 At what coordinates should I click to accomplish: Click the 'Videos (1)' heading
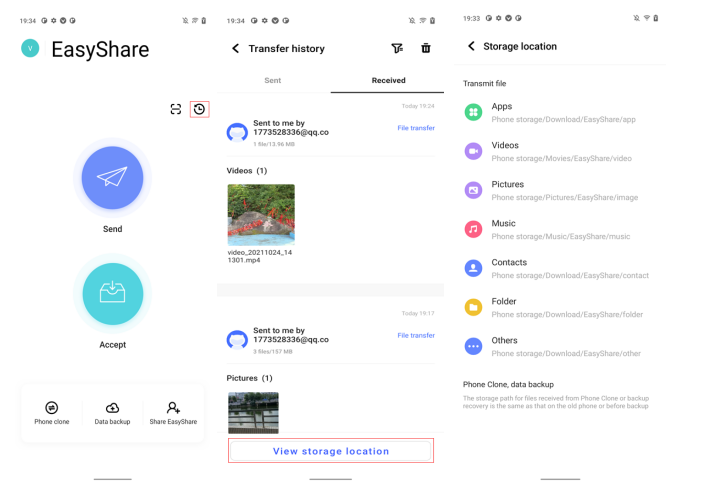pyautogui.click(x=247, y=171)
